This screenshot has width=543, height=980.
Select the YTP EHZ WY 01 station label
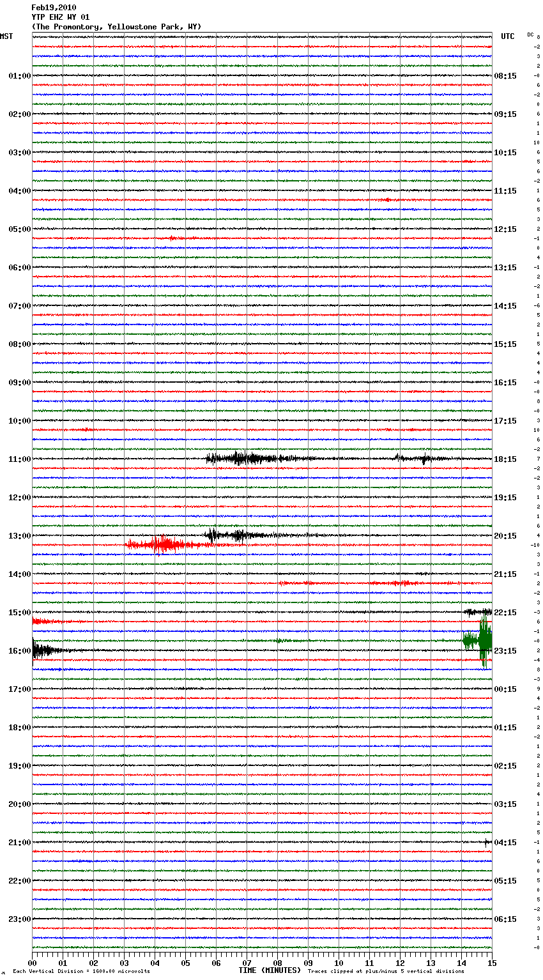coord(61,17)
